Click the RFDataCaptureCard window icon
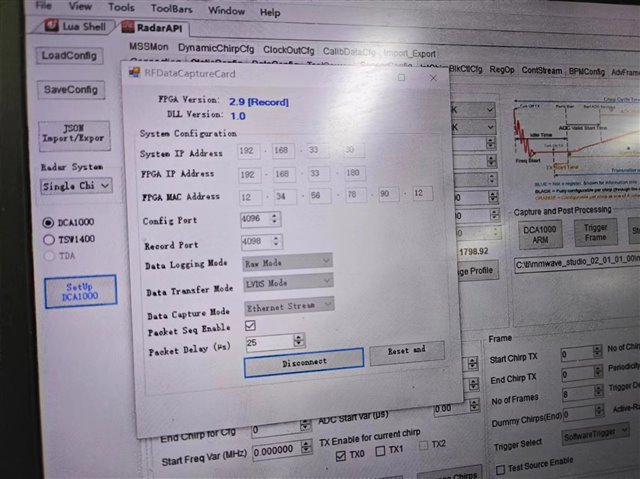The height and width of the screenshot is (479, 640). click(134, 72)
